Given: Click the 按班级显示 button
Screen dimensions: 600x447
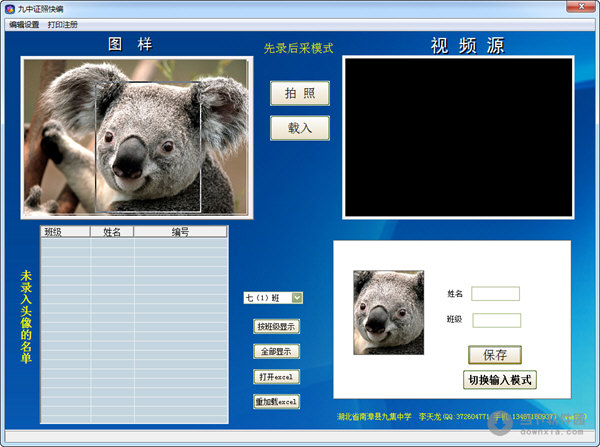Looking at the screenshot, I should click(x=276, y=326).
